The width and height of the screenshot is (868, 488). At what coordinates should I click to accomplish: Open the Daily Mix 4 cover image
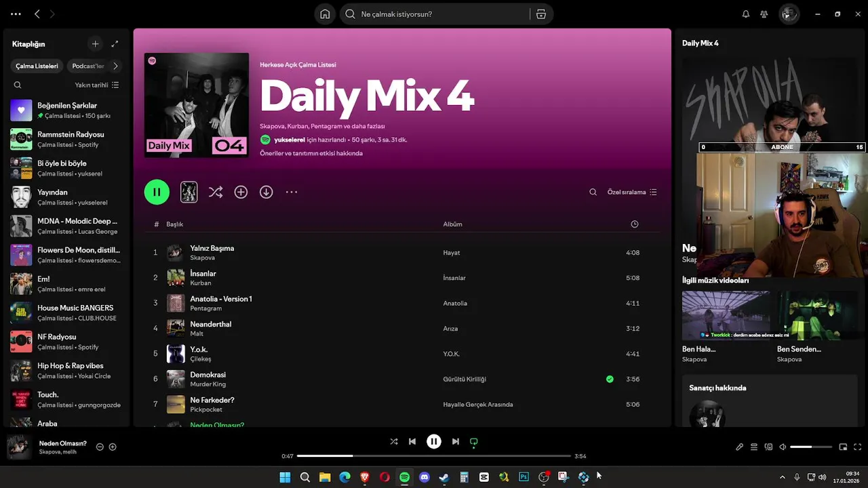(197, 105)
